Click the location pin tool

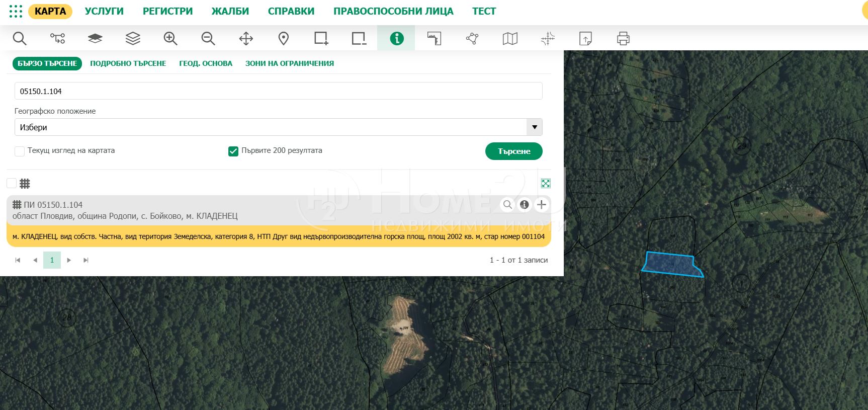pos(284,38)
